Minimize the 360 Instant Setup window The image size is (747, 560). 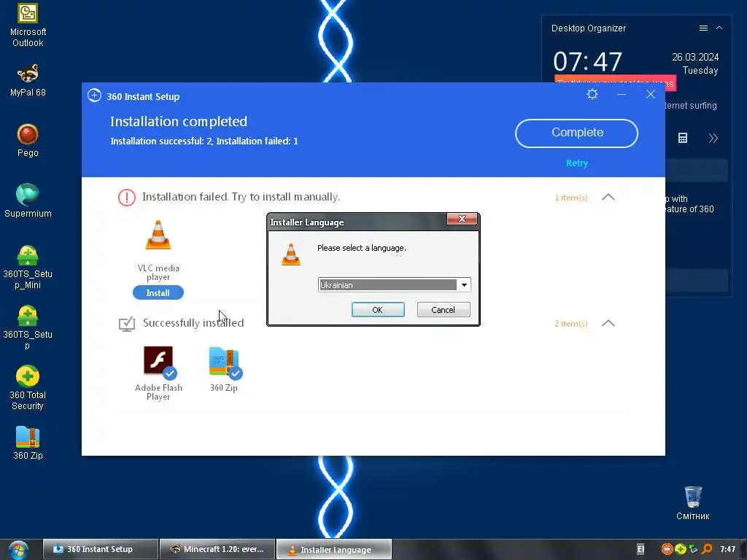point(622,94)
